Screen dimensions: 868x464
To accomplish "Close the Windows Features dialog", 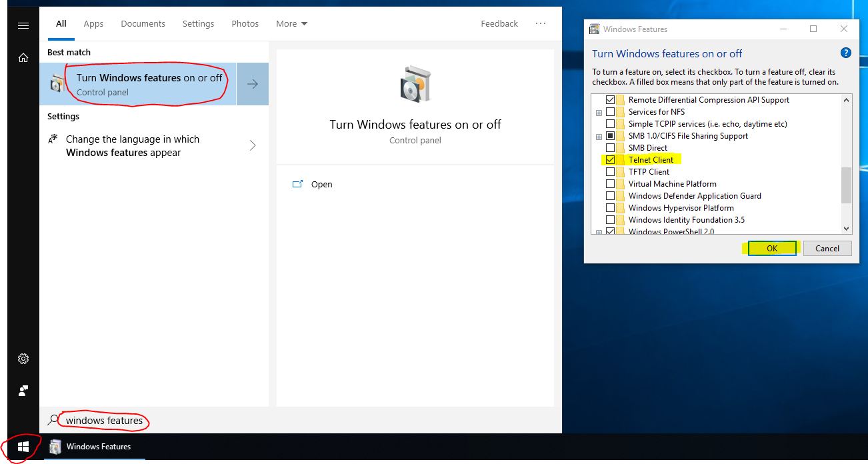I will (x=844, y=29).
